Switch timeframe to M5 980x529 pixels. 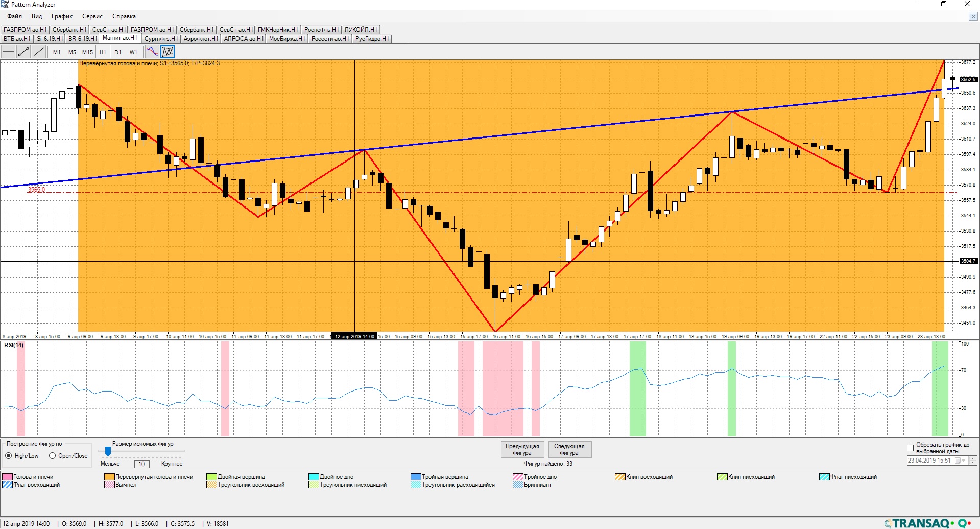coord(72,52)
